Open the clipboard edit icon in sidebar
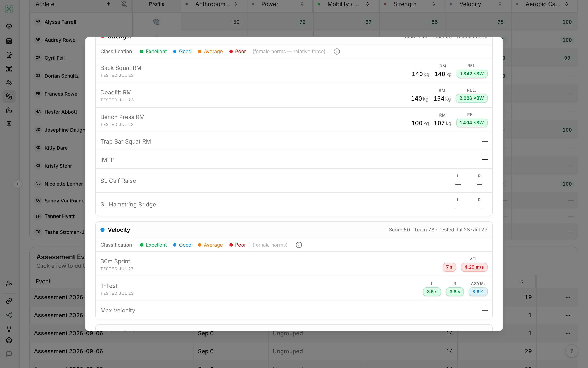The height and width of the screenshot is (368, 588). [x=9, y=55]
